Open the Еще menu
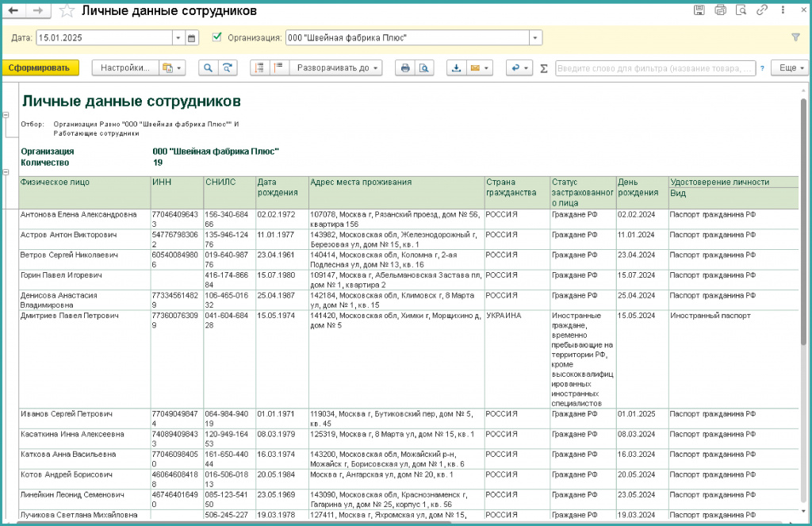Screen dimensions: 812x526 click(x=790, y=68)
